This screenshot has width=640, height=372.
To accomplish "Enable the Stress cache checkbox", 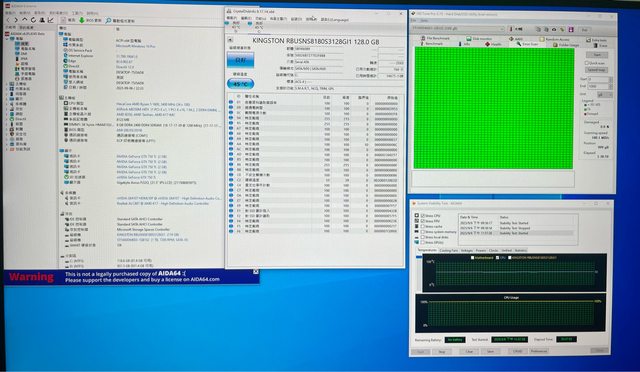I will pos(423,226).
